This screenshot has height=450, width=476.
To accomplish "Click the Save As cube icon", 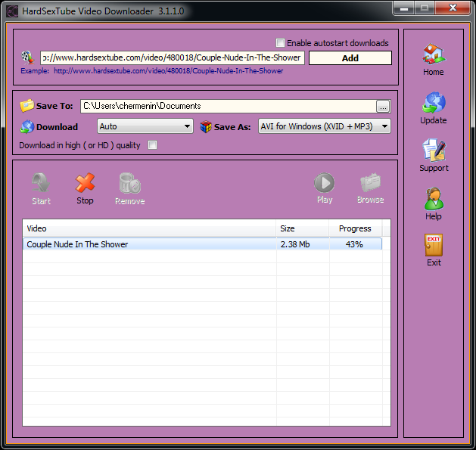I will pos(206,126).
